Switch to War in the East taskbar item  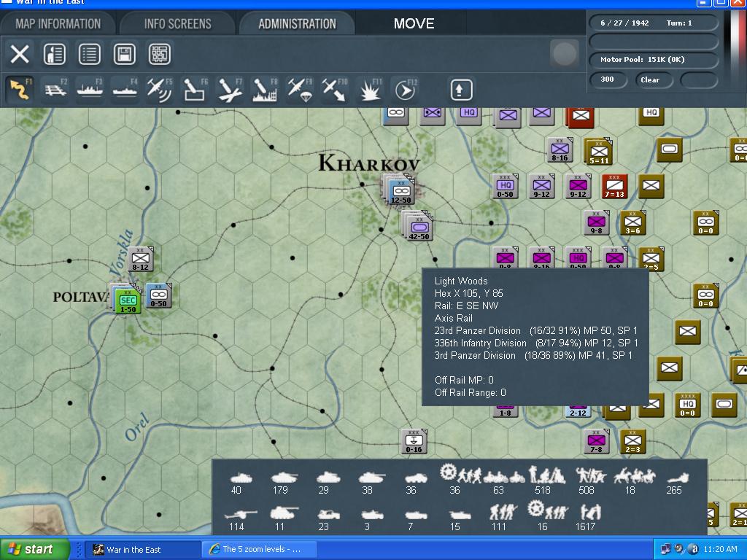(142, 550)
